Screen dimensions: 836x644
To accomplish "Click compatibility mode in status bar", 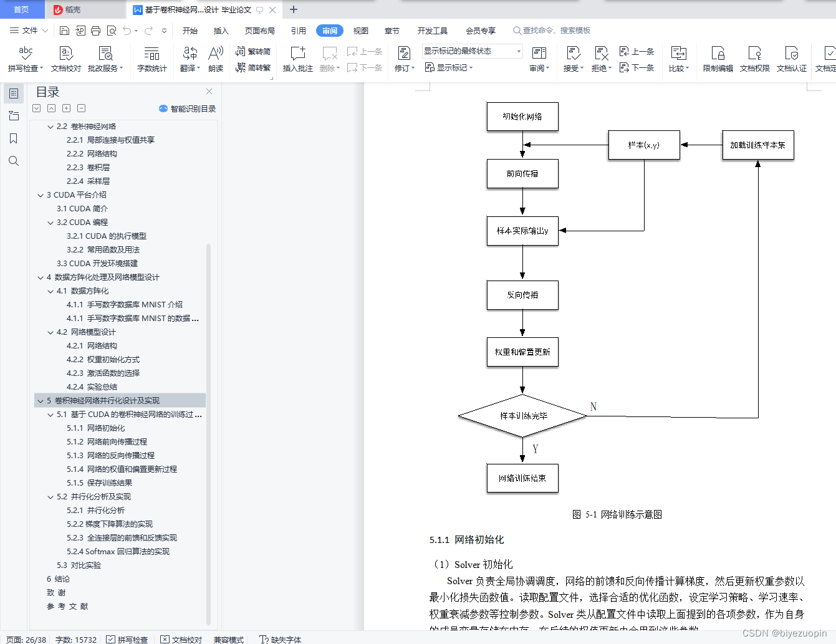I will pos(229,640).
